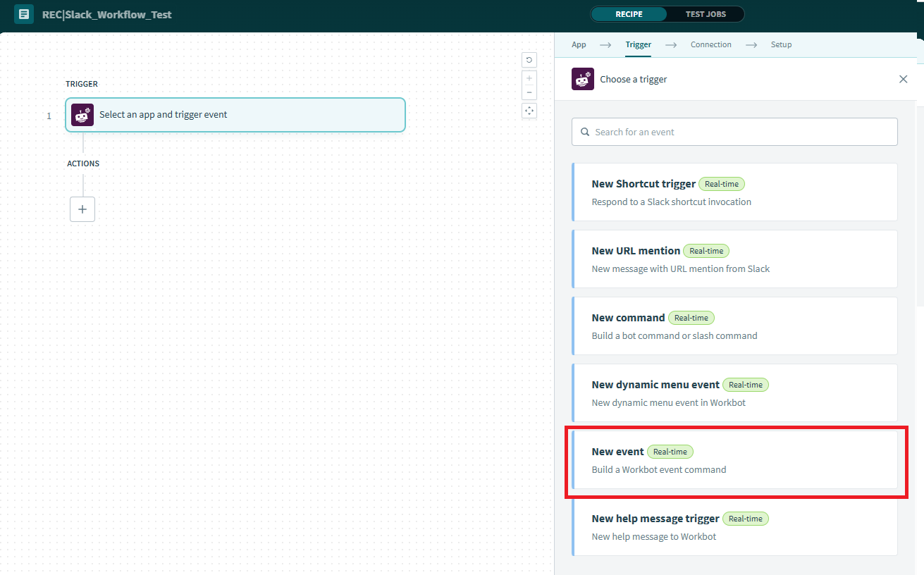Click the recipe title REC|Slack_Workflow_Test

pos(107,14)
